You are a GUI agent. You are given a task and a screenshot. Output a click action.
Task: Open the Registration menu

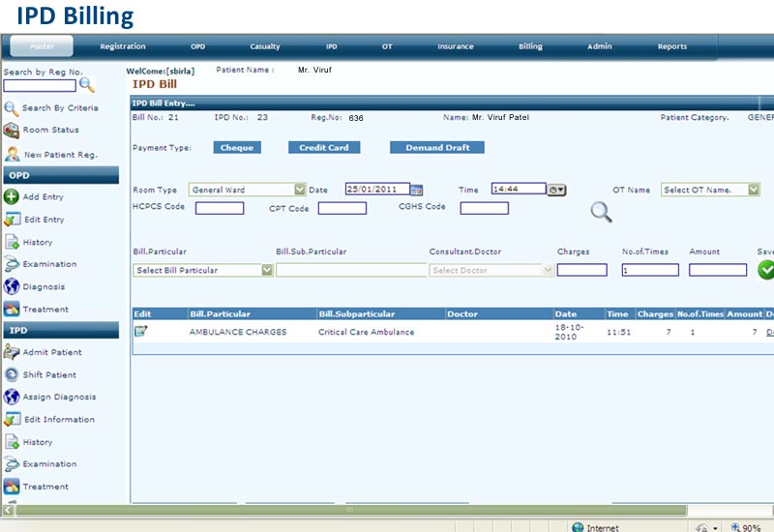tap(123, 46)
